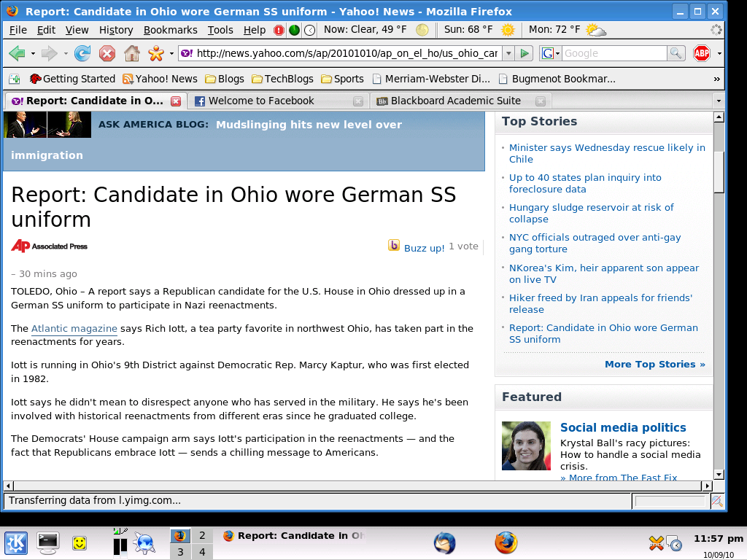Show more bookmarks with the chevron

point(716,79)
